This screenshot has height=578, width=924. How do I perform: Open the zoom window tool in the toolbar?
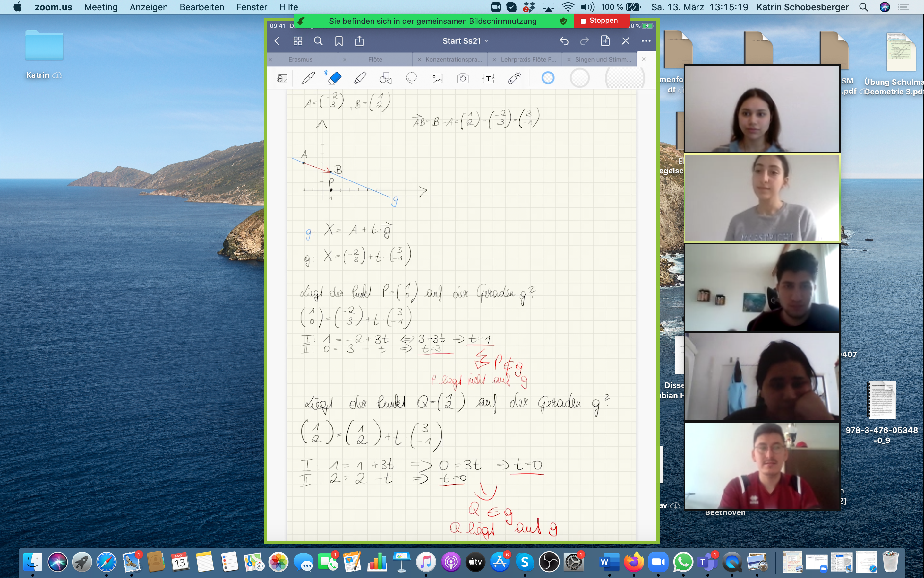282,79
